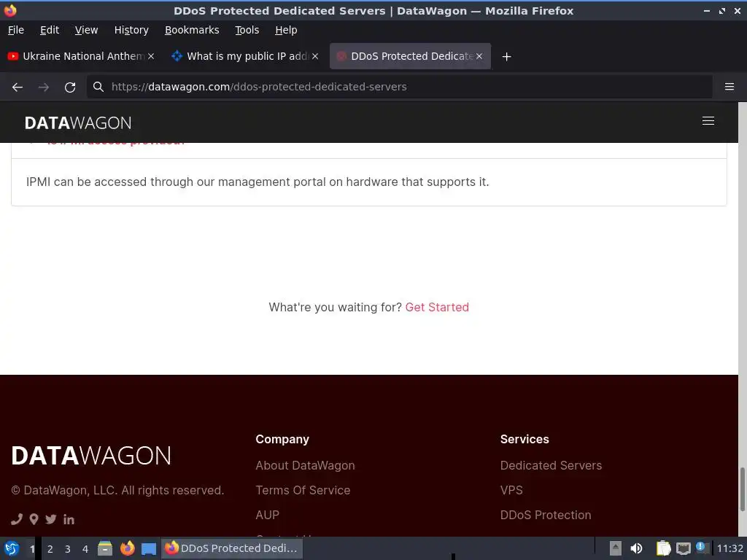Launch the file manager from the taskbar
The image size is (747, 560).
[105, 548]
